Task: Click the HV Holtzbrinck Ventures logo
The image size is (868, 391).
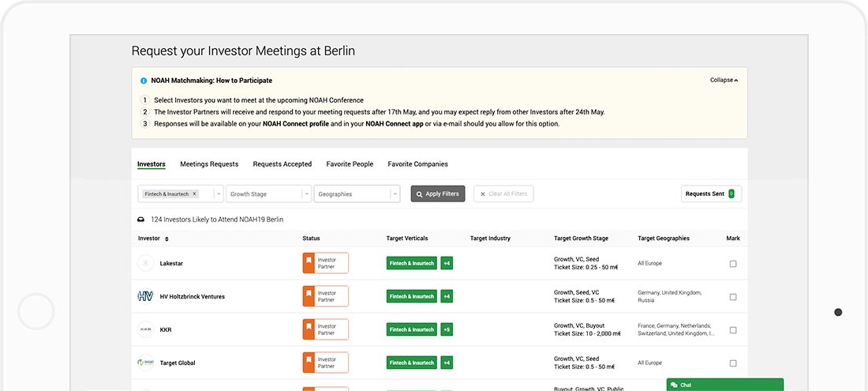Action: pos(146,297)
